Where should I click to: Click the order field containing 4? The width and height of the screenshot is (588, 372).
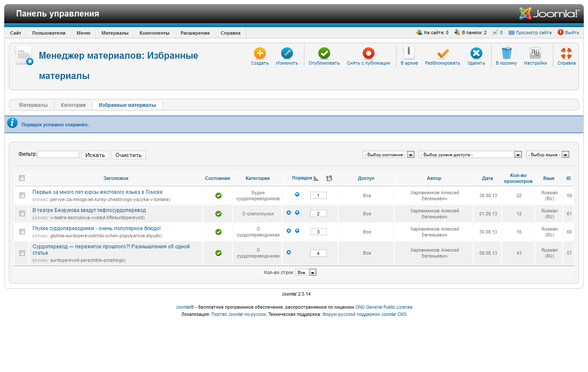(x=318, y=253)
